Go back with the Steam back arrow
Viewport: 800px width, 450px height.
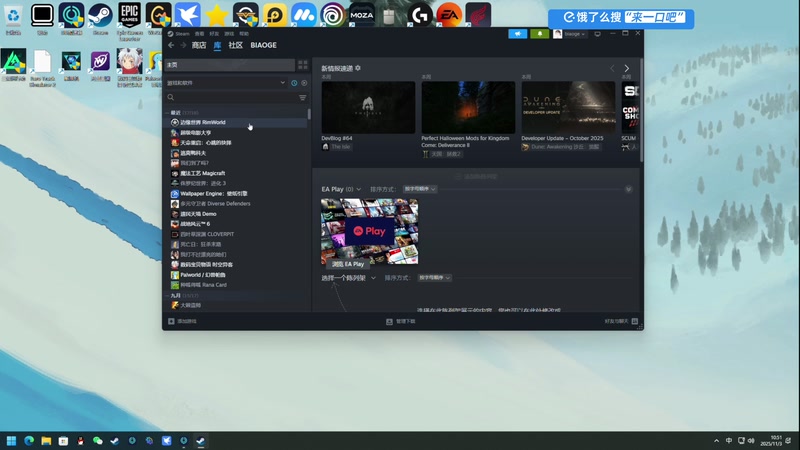(171, 45)
